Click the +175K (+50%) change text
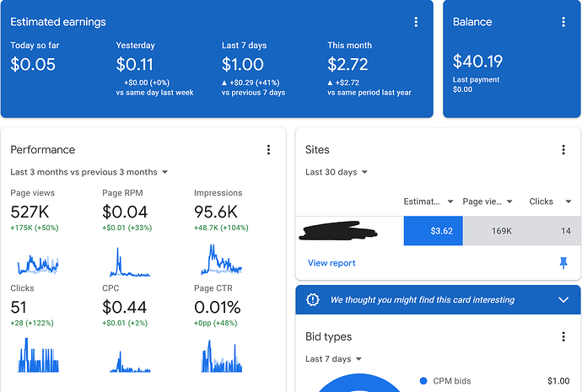 (x=35, y=228)
